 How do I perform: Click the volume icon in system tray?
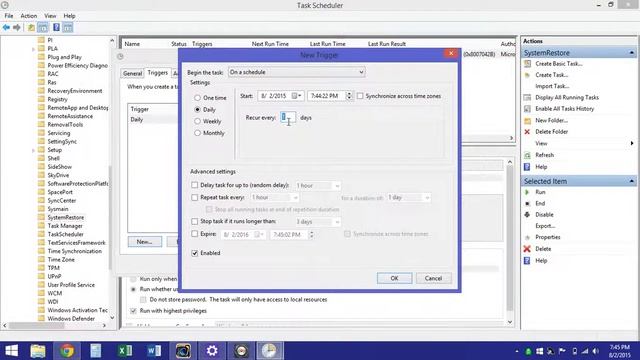coord(596,351)
